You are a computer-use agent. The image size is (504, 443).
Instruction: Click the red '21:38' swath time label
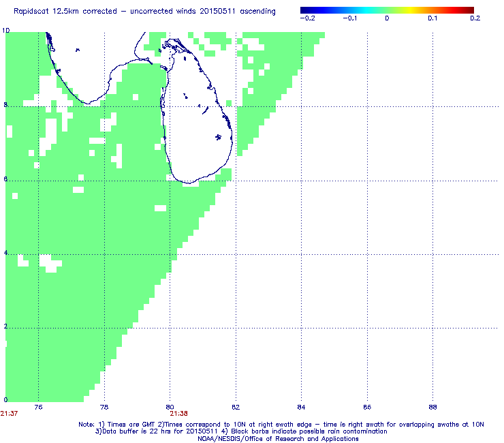coord(178,414)
